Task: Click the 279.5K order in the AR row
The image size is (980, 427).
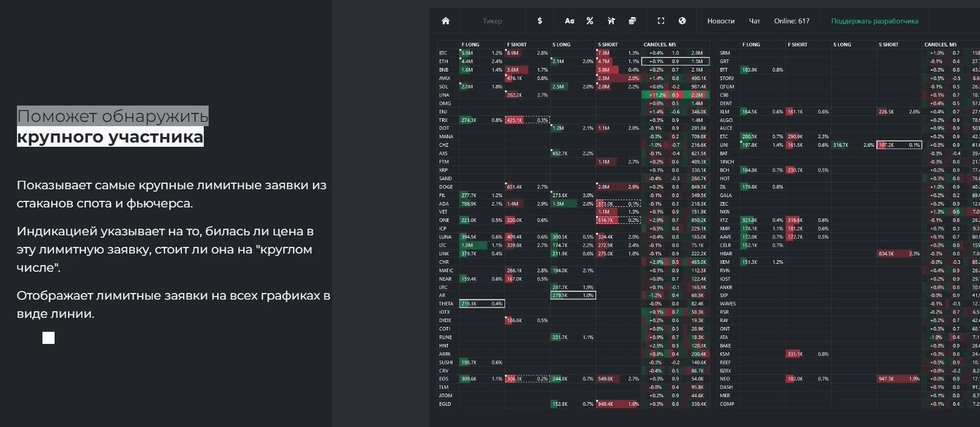Action: (573, 295)
